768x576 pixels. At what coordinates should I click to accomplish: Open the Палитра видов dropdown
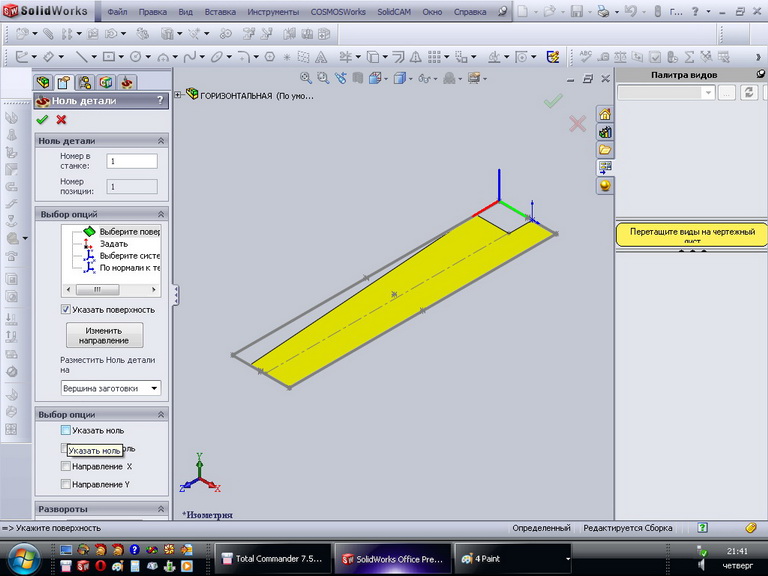point(708,93)
